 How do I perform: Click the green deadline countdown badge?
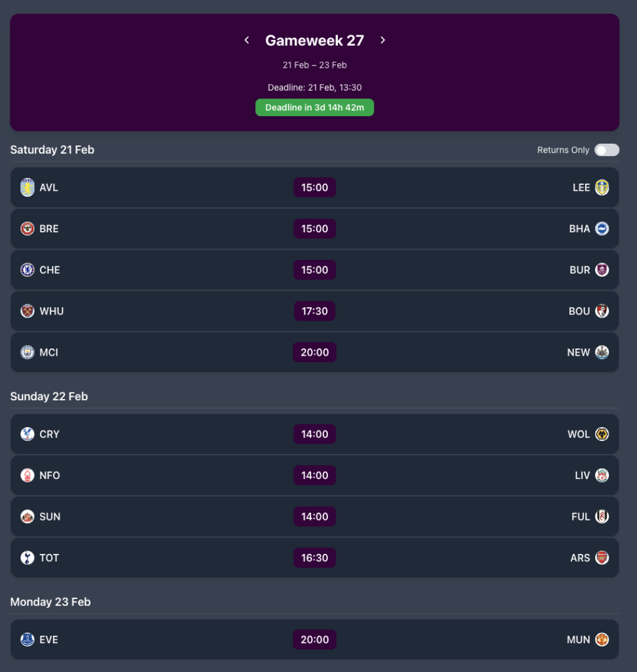315,108
